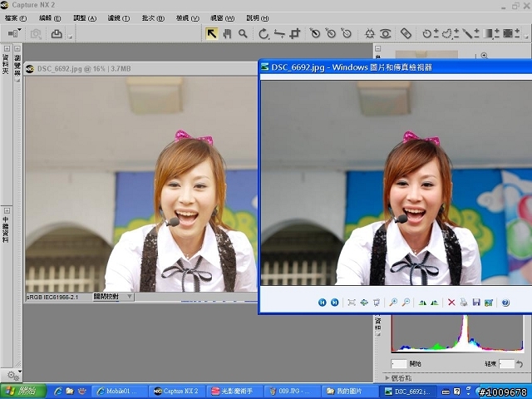Open the 檢視 (V) menu
This screenshot has width=532, height=399.
tap(187, 18)
